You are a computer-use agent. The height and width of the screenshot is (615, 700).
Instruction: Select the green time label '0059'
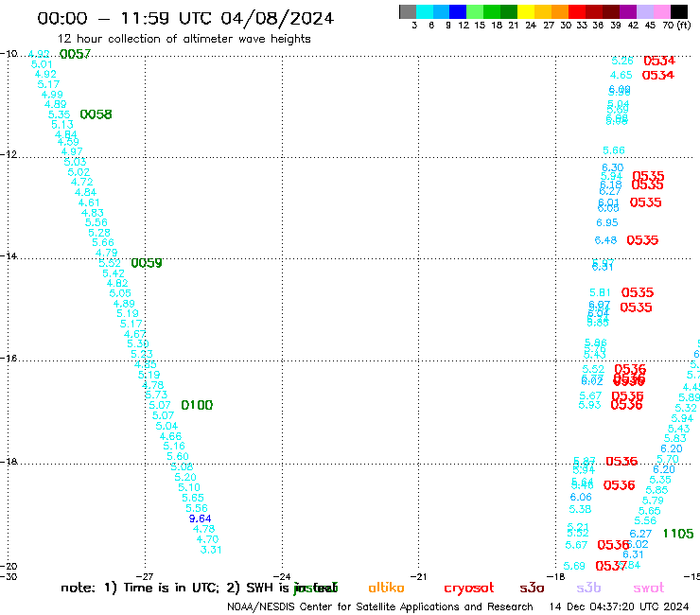(147, 263)
